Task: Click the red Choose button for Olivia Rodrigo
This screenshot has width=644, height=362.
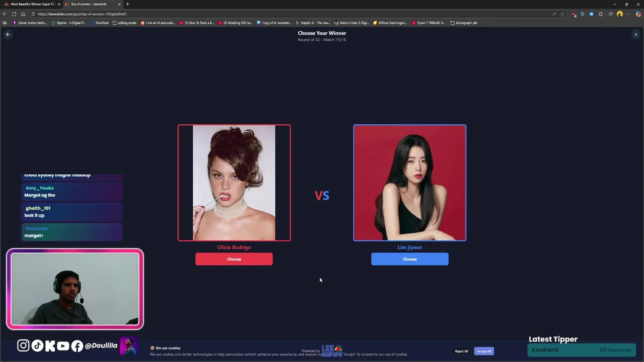Action: pos(234,259)
